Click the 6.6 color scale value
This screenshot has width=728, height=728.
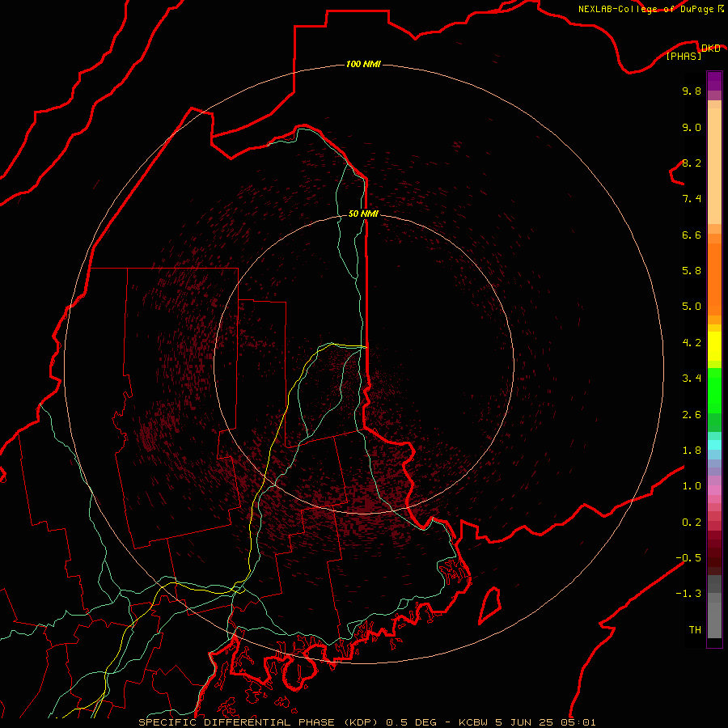[x=692, y=235]
